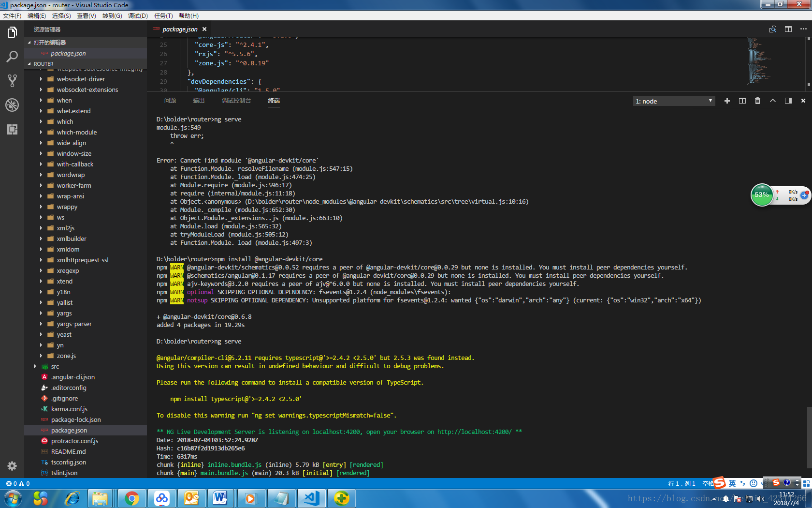This screenshot has height=508, width=812.
Task: Click line and column indicator 行 1, 列 1
Action: [x=681, y=483]
